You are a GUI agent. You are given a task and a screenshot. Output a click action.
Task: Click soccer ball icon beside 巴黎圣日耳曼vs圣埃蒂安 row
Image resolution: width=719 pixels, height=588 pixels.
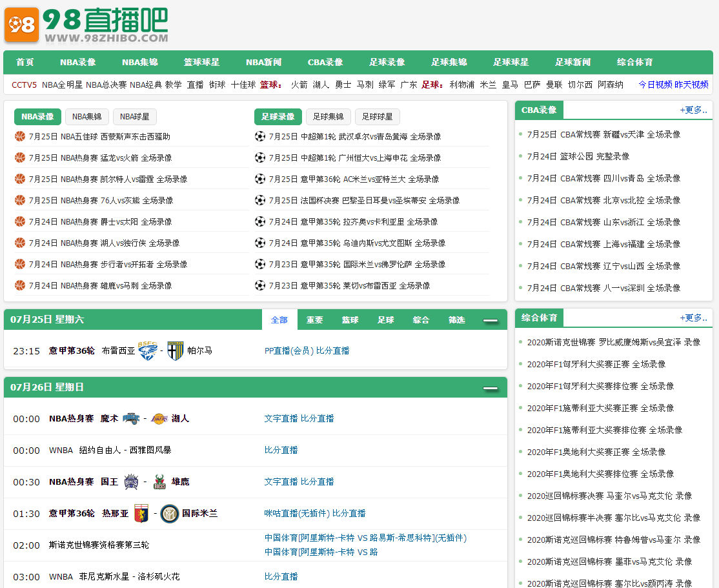[260, 200]
